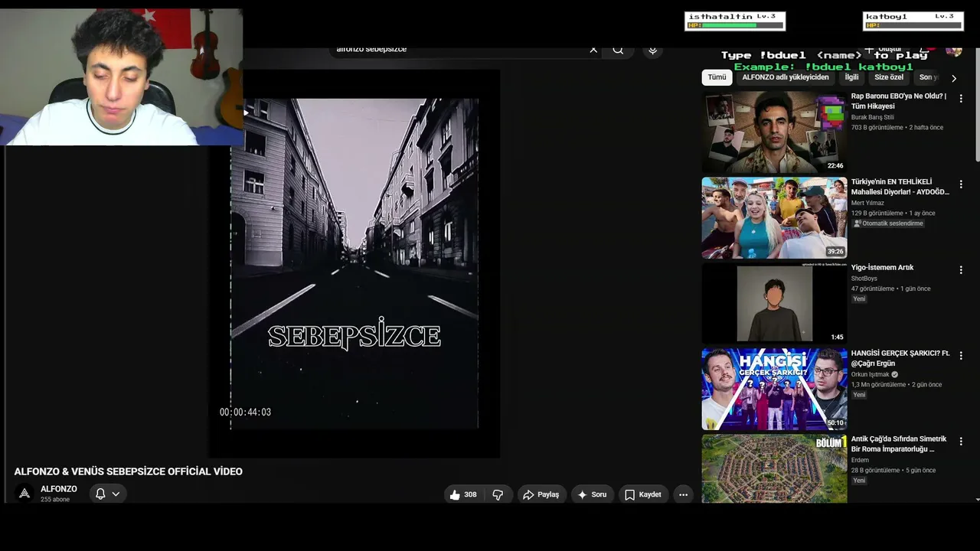Like the video with 308 likes
Image resolution: width=980 pixels, height=551 pixels.
[x=463, y=494]
